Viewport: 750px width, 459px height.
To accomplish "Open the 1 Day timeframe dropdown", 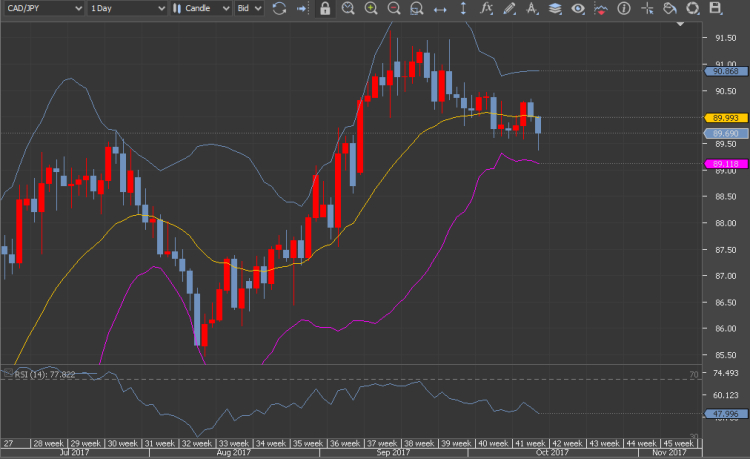I will pos(126,9).
